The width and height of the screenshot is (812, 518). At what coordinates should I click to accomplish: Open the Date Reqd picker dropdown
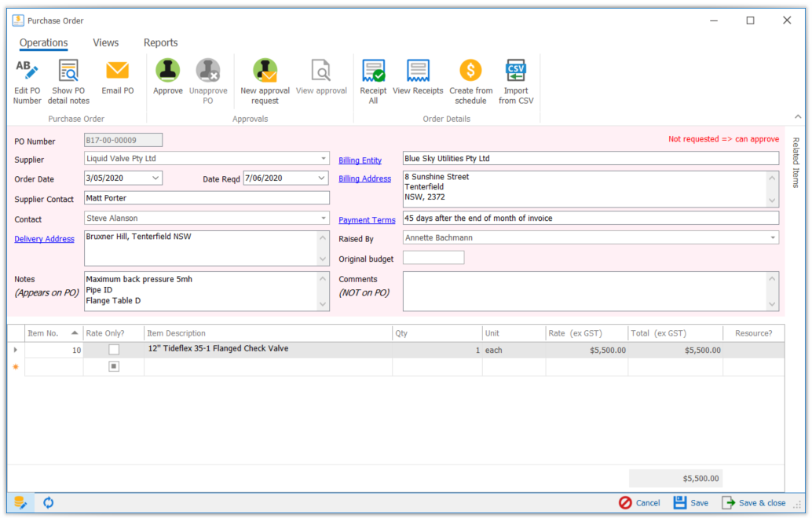click(x=322, y=178)
